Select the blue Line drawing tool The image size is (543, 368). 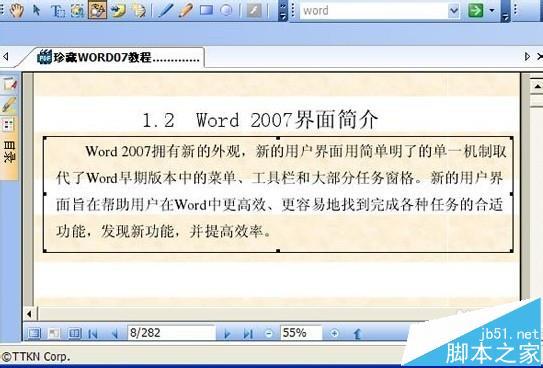point(166,10)
